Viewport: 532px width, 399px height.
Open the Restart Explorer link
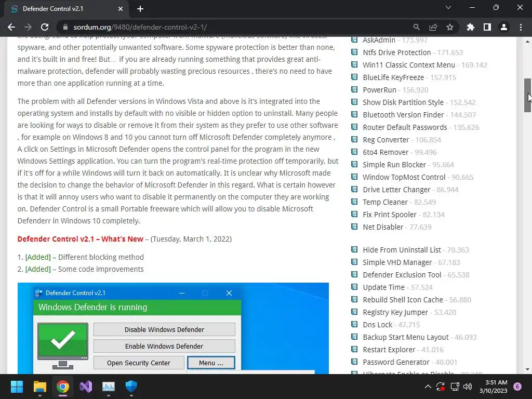(389, 350)
